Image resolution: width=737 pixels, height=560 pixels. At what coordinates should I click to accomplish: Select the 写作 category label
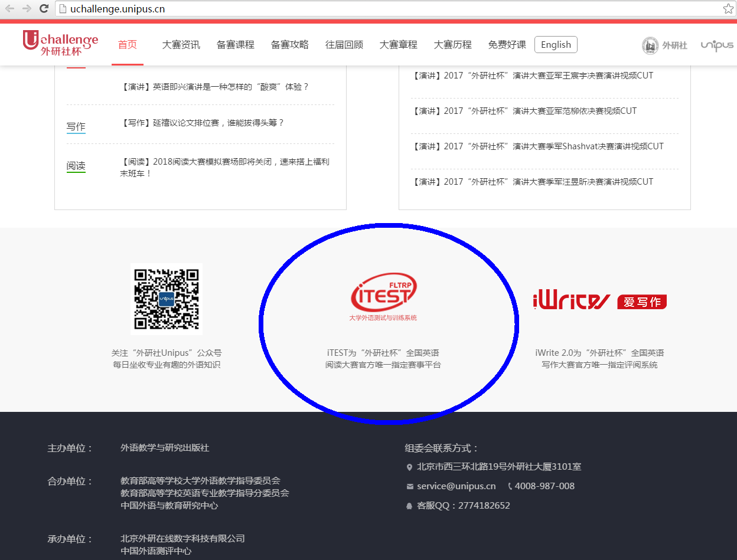click(76, 126)
